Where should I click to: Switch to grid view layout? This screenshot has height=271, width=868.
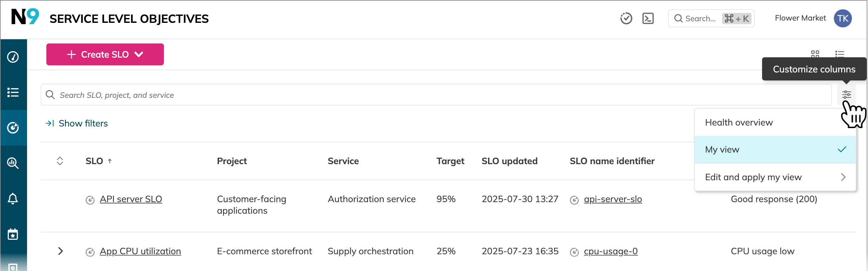(815, 53)
